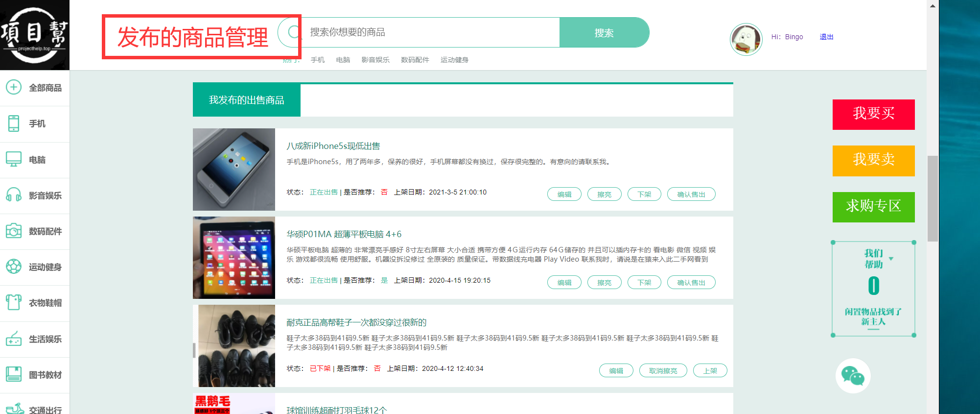Viewport: 980px width, 414px height.
Task: Click 确认售出 for the iPhone5s listing
Action: tap(691, 194)
